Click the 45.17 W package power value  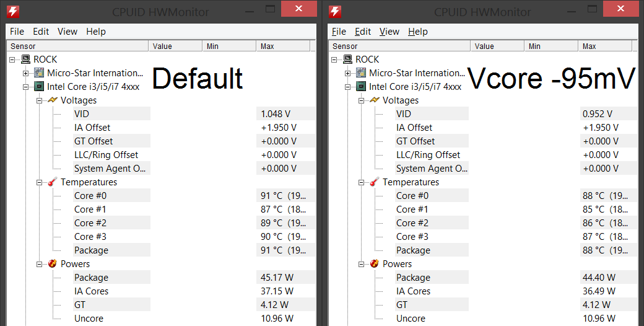click(277, 278)
